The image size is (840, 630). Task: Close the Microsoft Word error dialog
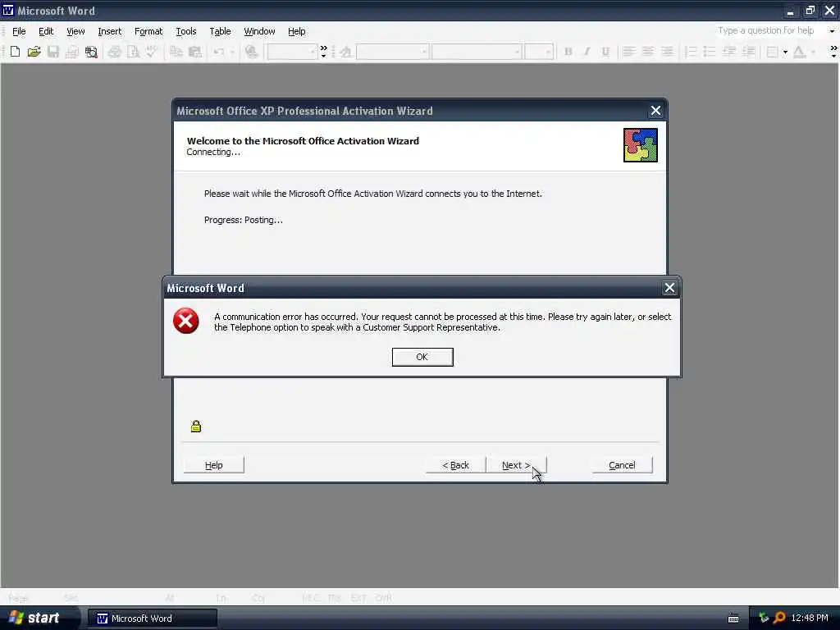pyautogui.click(x=669, y=288)
